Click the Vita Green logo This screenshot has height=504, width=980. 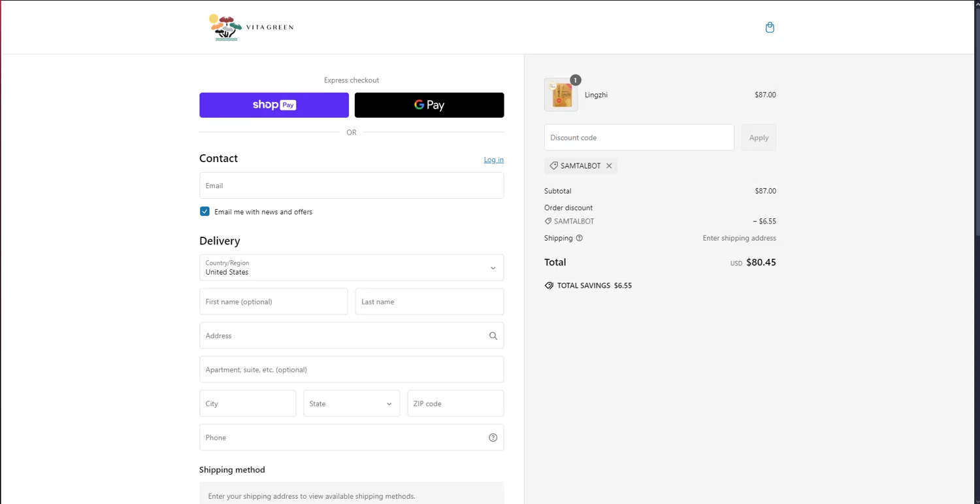251,27
